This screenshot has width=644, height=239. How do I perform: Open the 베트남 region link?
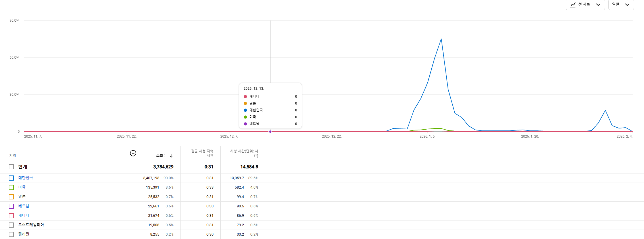pos(24,206)
